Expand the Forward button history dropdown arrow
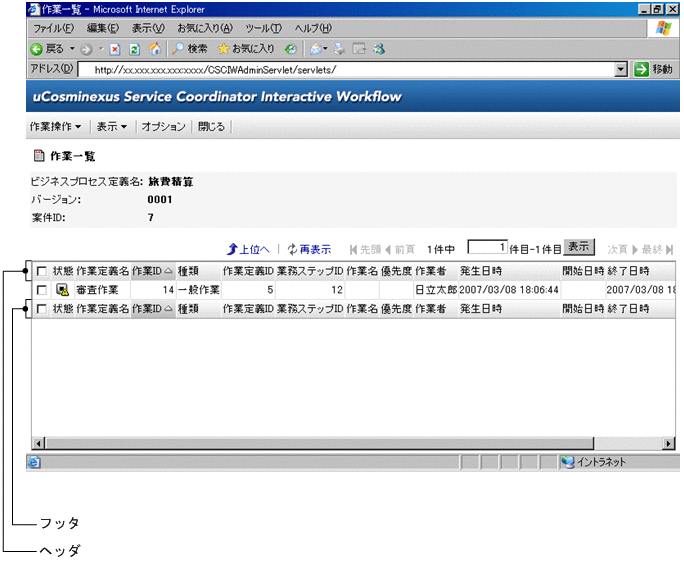The image size is (684, 563). pos(101,48)
